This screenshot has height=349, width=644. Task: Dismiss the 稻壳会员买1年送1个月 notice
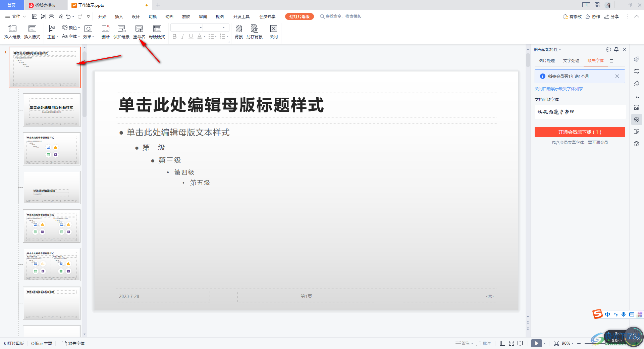617,76
